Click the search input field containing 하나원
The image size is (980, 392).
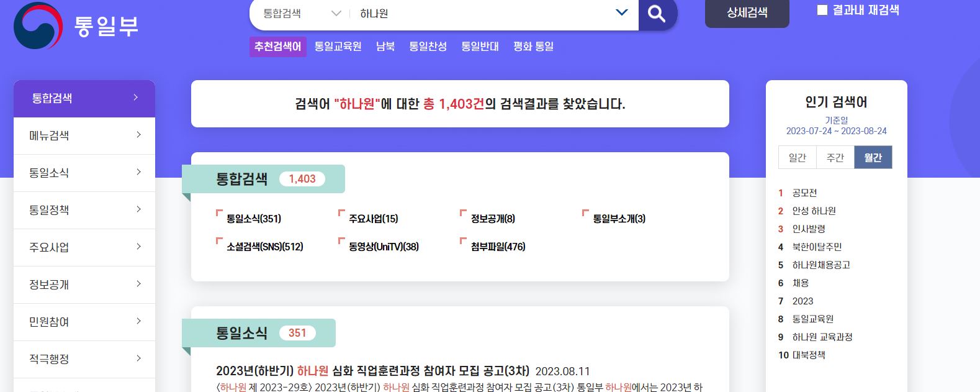click(x=484, y=13)
